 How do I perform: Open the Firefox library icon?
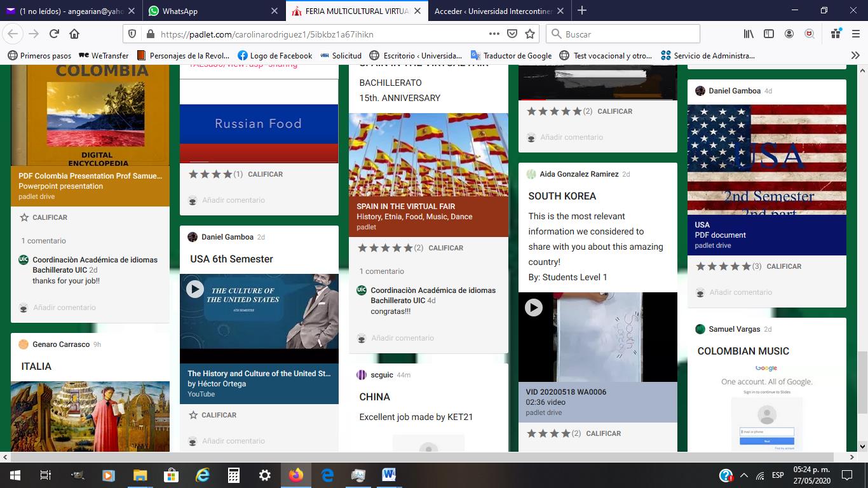pyautogui.click(x=749, y=34)
